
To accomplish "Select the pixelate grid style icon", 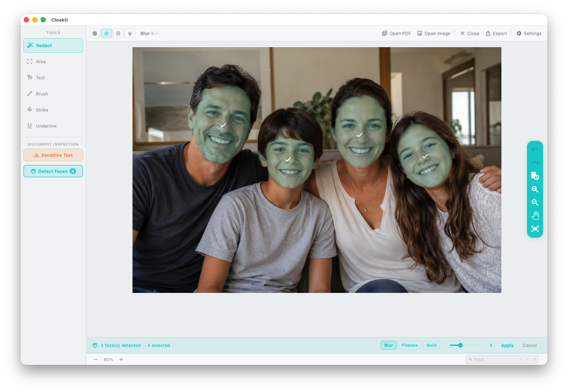I will coord(118,33).
